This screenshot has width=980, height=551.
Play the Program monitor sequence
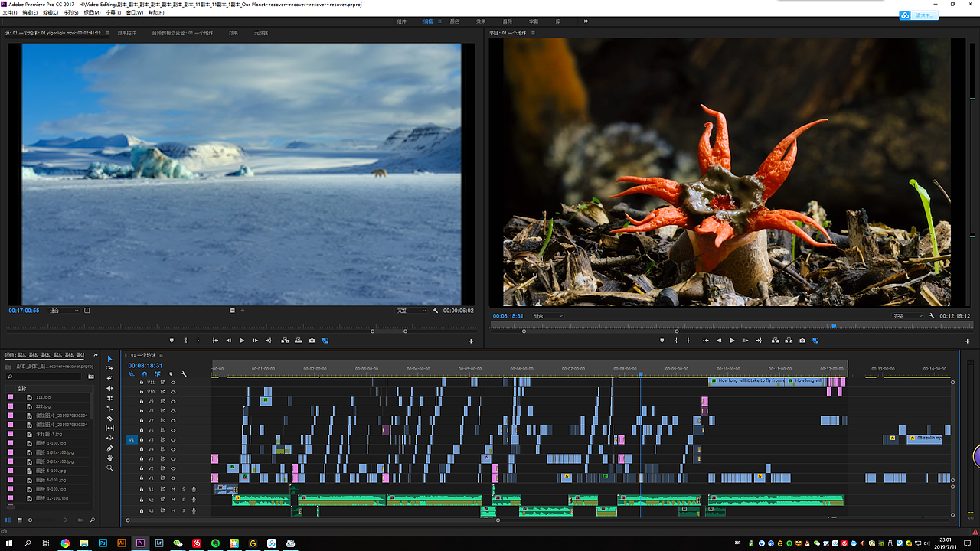tap(732, 341)
